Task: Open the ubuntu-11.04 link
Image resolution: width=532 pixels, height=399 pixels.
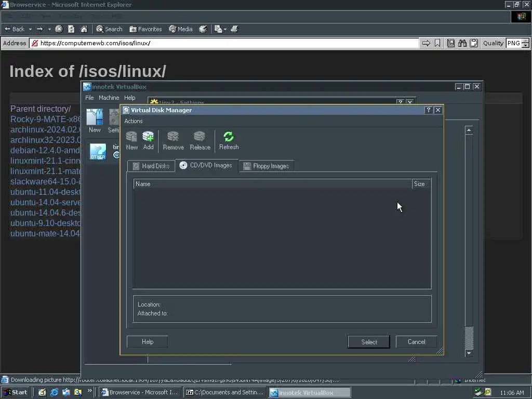Action: pyautogui.click(x=46, y=192)
